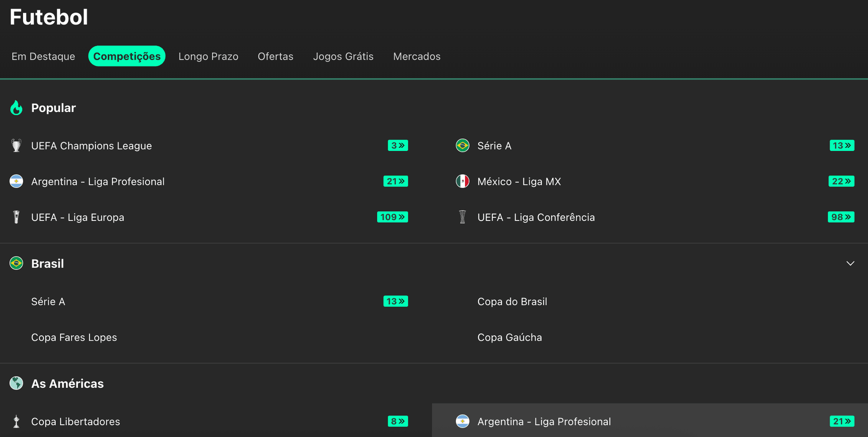Image resolution: width=868 pixels, height=437 pixels.
Task: Open the 98 badge for Liga Conferência
Action: pos(841,217)
